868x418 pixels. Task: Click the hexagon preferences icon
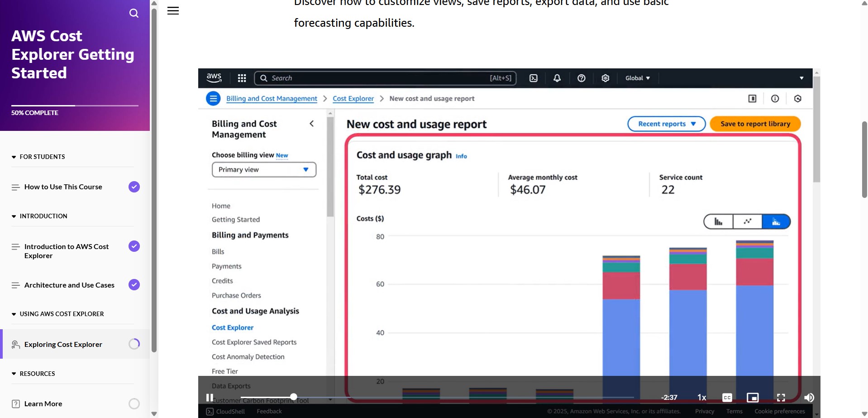coord(798,99)
